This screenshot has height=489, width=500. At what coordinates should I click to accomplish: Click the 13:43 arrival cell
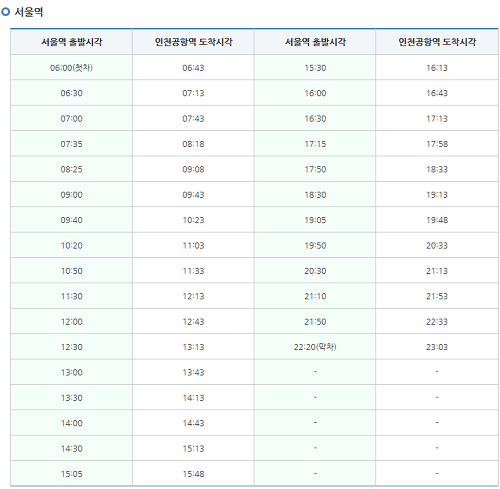(193, 372)
